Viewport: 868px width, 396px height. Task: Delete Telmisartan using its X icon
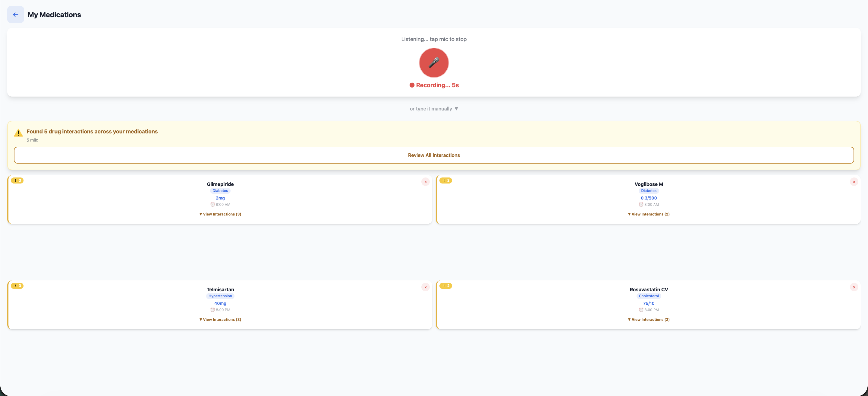[425, 287]
